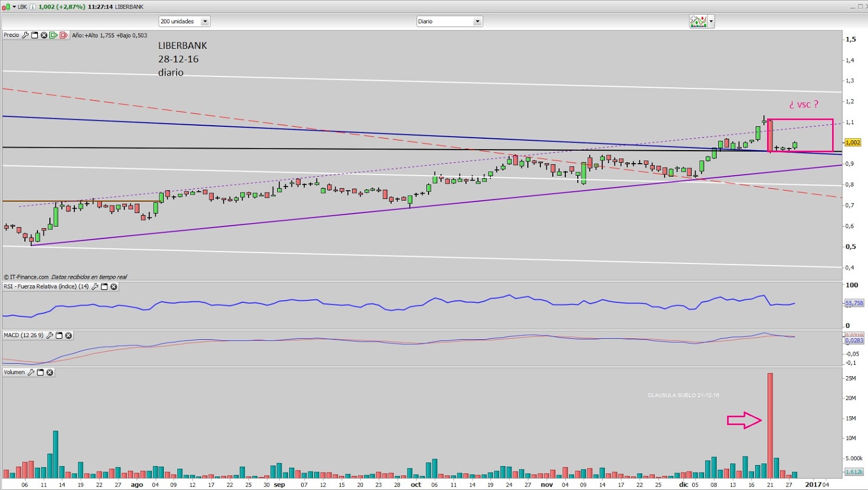Image resolution: width=868 pixels, height=490 pixels.
Task: Click the 0,5 value on the price axis
Action: click(x=851, y=247)
